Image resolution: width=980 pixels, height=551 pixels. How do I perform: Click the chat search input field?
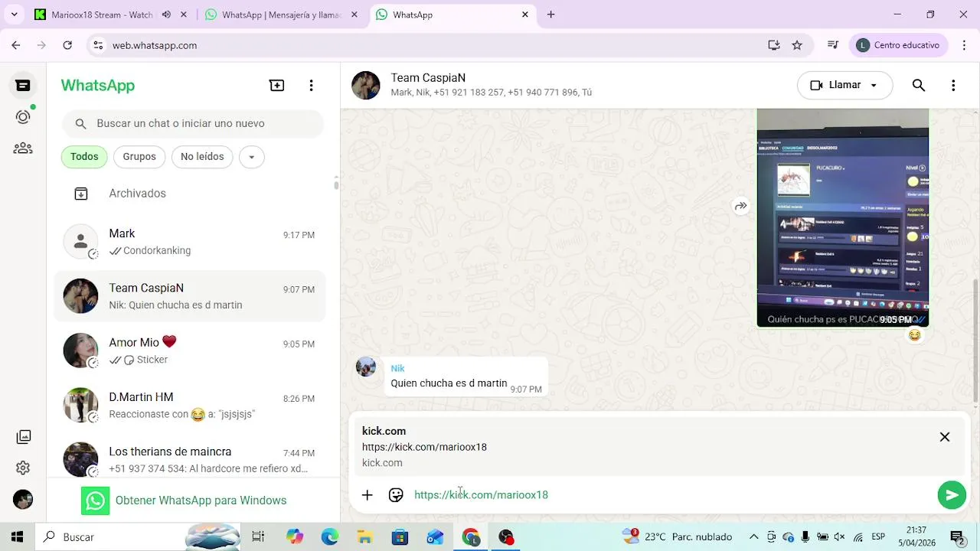click(193, 123)
